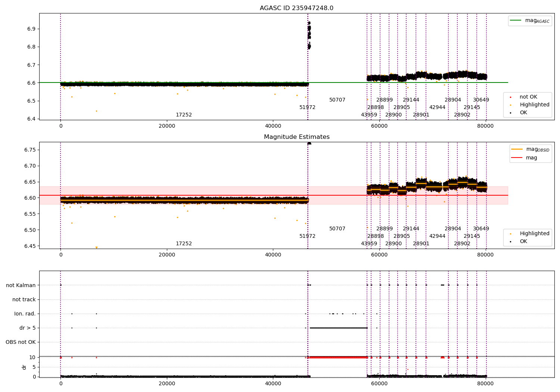Click obsid label 30649 in middle plot
The width and height of the screenshot is (560, 392).
[x=481, y=228]
